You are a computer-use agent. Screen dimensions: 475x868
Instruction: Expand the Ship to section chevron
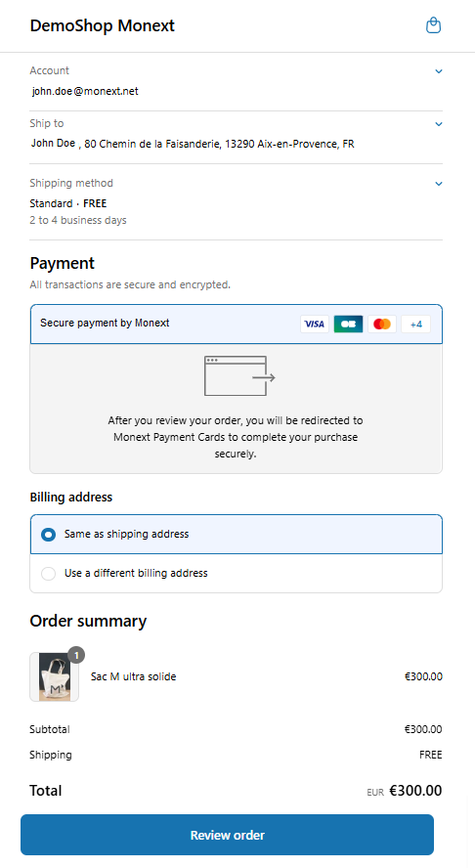click(439, 124)
